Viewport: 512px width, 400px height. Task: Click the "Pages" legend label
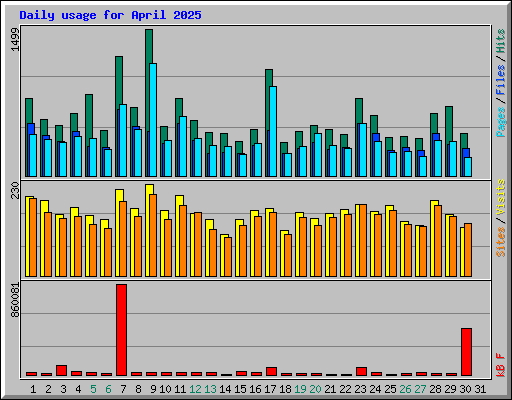coord(500,122)
